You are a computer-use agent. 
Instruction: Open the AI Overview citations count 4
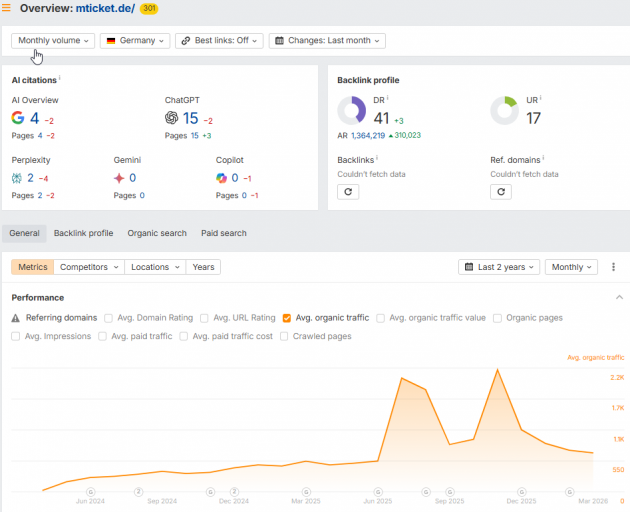coord(35,118)
